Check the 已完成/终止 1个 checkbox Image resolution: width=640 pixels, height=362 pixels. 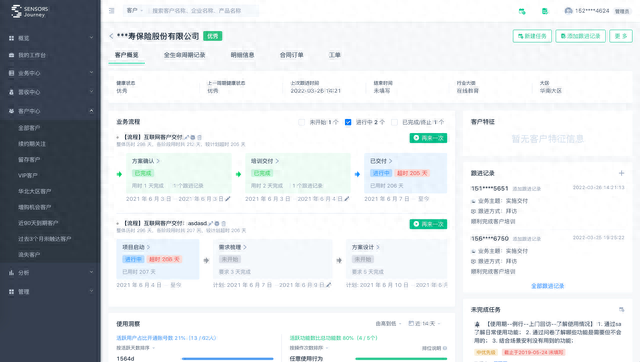click(x=394, y=122)
